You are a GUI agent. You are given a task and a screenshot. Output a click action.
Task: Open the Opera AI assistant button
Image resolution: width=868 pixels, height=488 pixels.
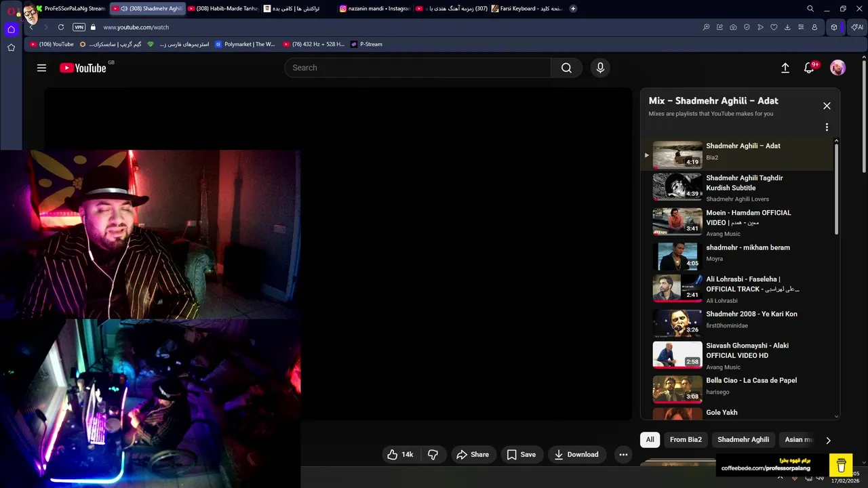(857, 27)
